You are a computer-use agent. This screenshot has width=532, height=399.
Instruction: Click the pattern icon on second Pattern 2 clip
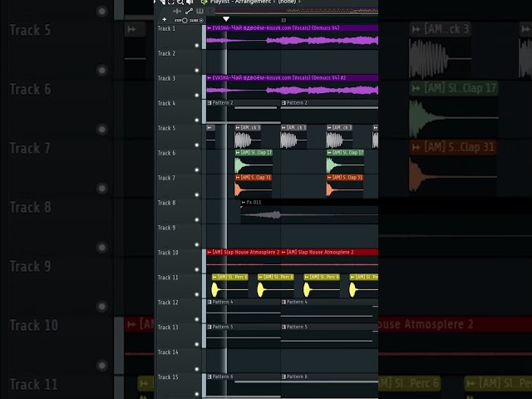[283, 103]
